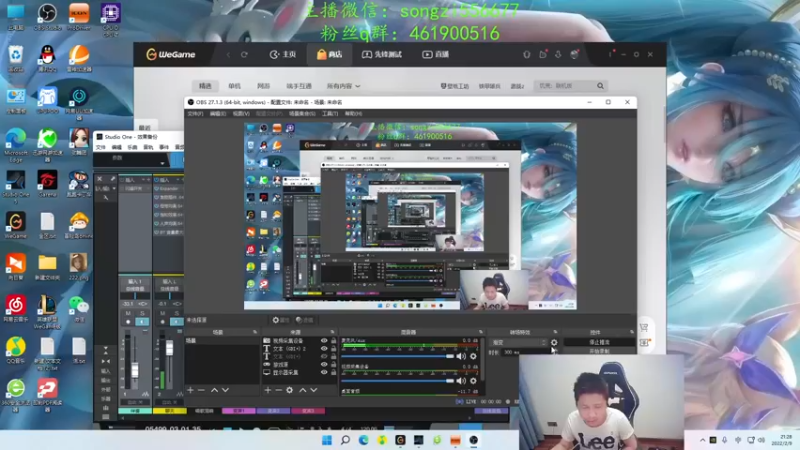Click the X icon in Studio One mixer panel
The width and height of the screenshot is (800, 450).
[99, 179]
